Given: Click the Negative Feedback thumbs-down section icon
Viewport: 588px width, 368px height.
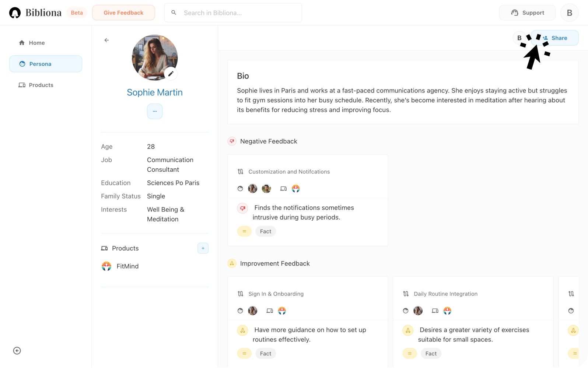Looking at the screenshot, I should tap(232, 141).
